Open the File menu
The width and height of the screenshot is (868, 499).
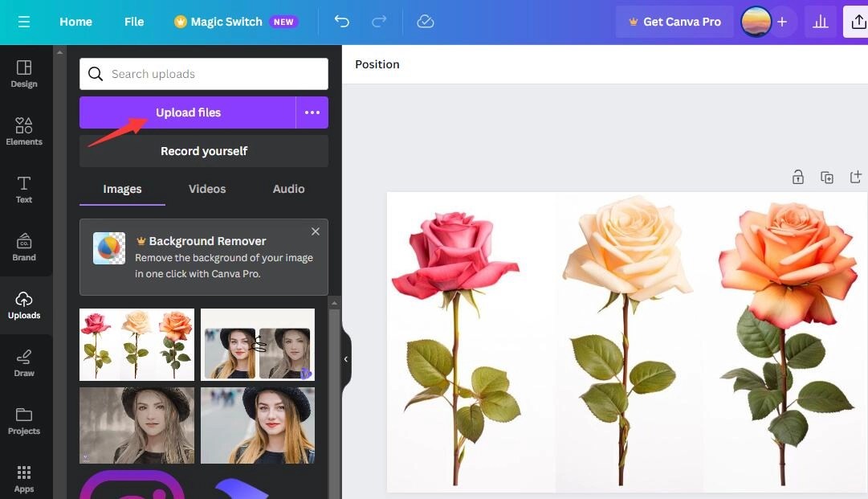pos(133,22)
